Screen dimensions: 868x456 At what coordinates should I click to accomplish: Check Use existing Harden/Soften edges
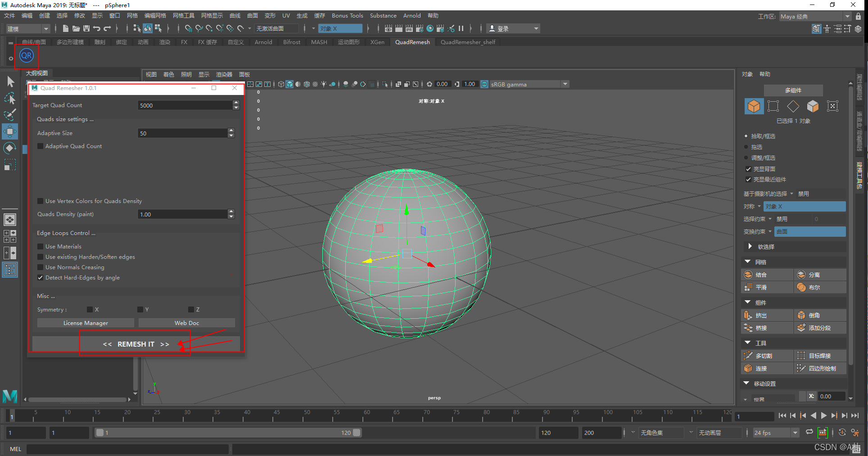41,257
